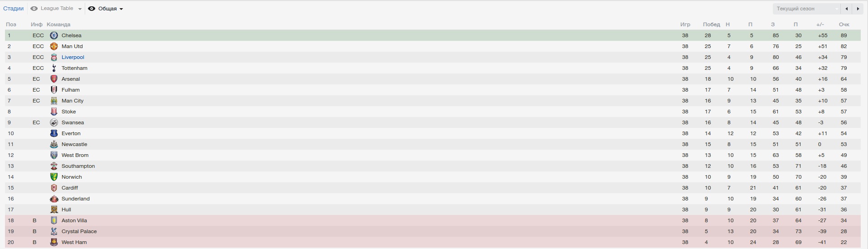Open the Стадии link
The image size is (868, 249).
click(13, 9)
